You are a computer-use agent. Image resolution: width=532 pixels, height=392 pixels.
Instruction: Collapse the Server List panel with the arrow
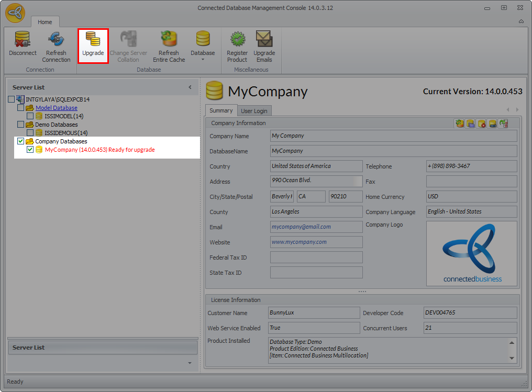[190, 87]
